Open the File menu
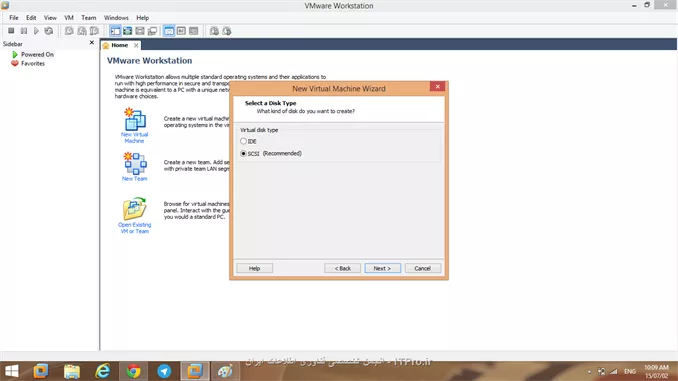 (14, 18)
